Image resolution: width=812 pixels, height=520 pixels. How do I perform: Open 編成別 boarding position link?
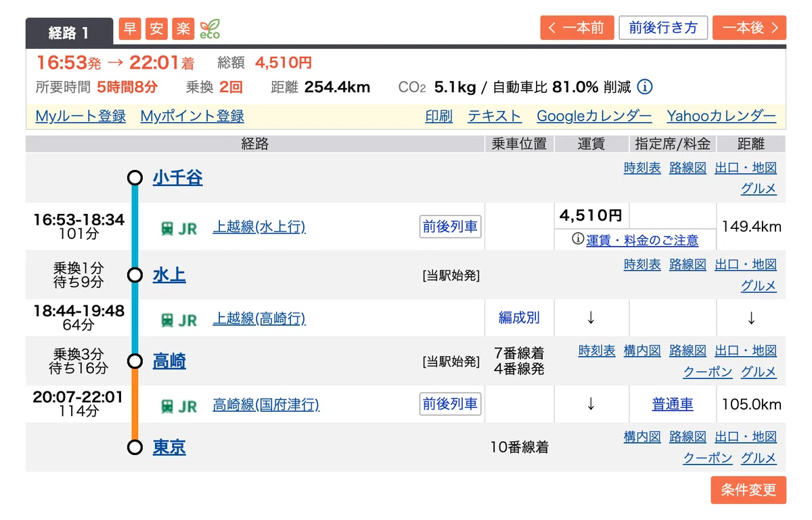tap(520, 317)
